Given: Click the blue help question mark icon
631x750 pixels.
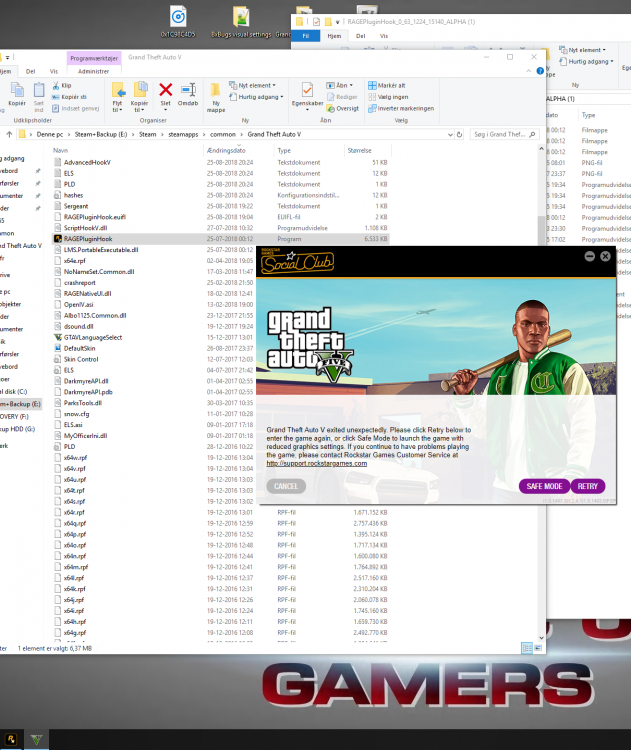Looking at the screenshot, I should 540,71.
